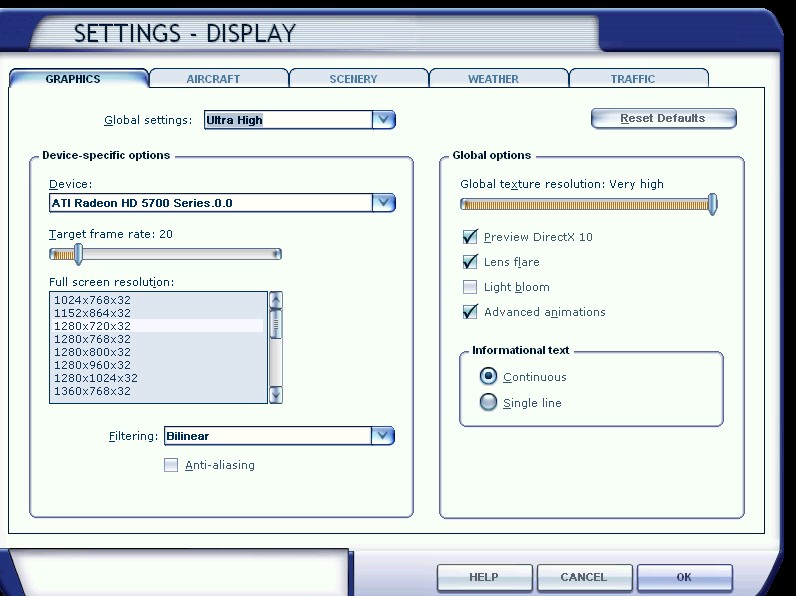Uncheck Advanced animations option

tap(470, 312)
